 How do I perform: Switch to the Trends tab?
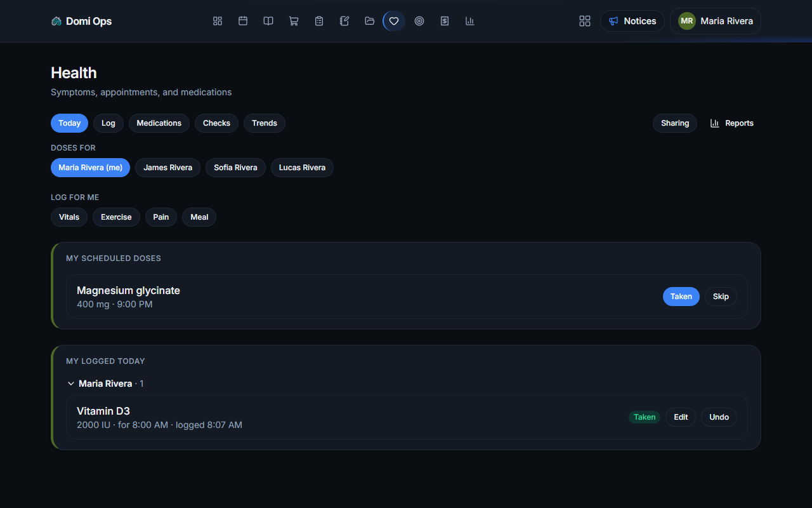[265, 123]
